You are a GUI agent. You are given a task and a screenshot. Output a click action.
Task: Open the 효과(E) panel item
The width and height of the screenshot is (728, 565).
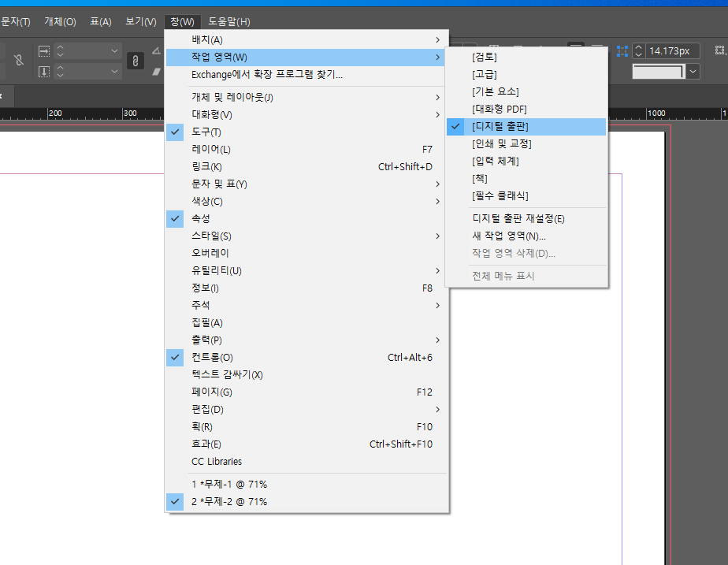coord(305,444)
